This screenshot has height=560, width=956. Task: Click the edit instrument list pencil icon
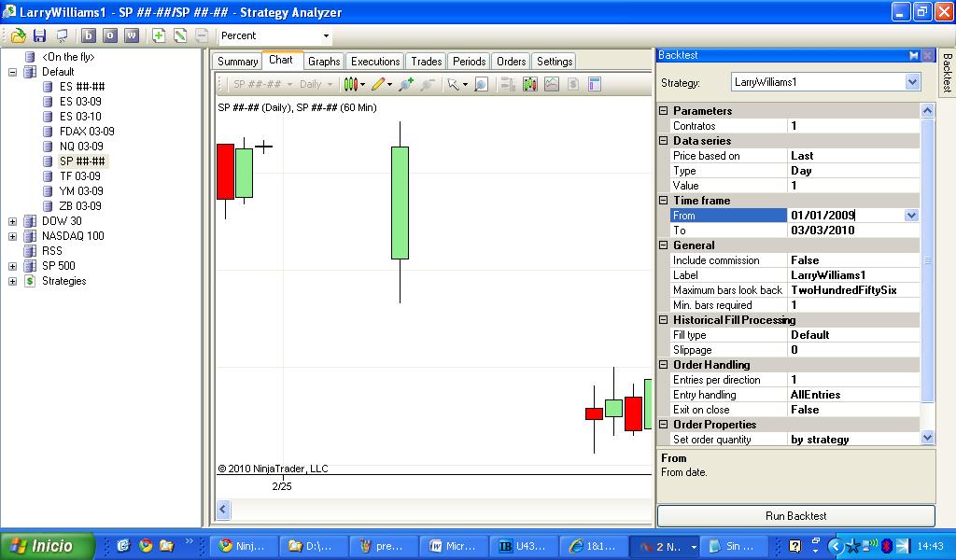pos(180,35)
